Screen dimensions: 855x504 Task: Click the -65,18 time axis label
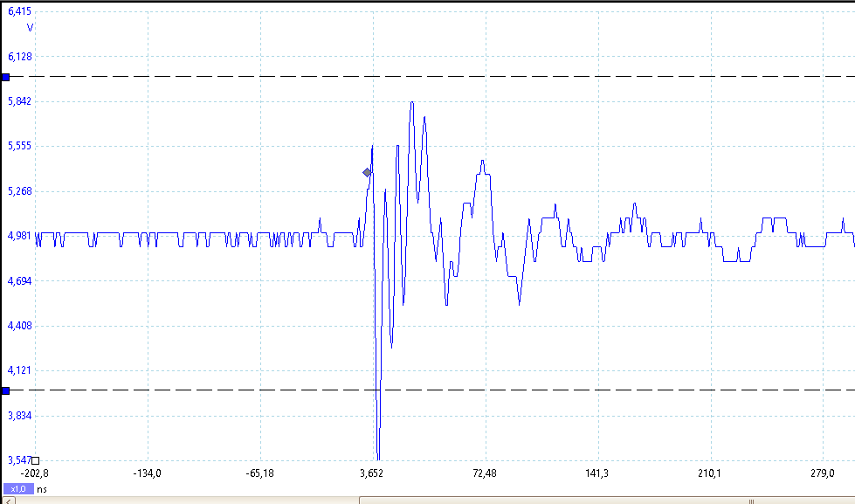click(x=260, y=473)
